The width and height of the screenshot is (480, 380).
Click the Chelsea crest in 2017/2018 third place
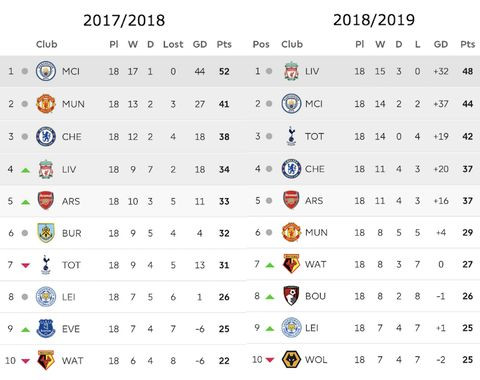46,136
